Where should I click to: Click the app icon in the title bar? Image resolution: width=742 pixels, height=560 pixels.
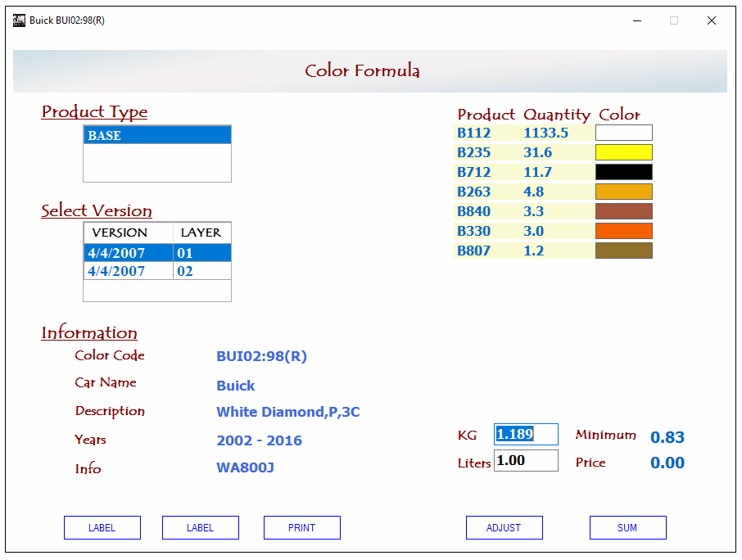(19, 20)
